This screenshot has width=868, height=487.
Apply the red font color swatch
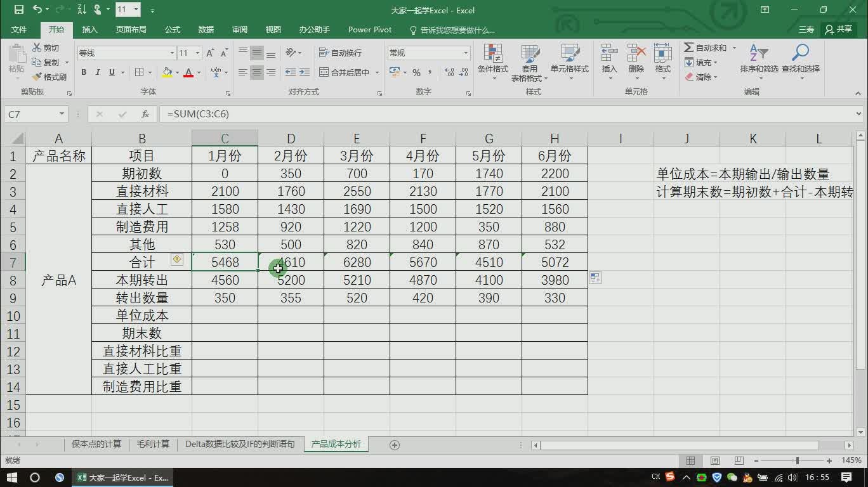pyautogui.click(x=188, y=72)
